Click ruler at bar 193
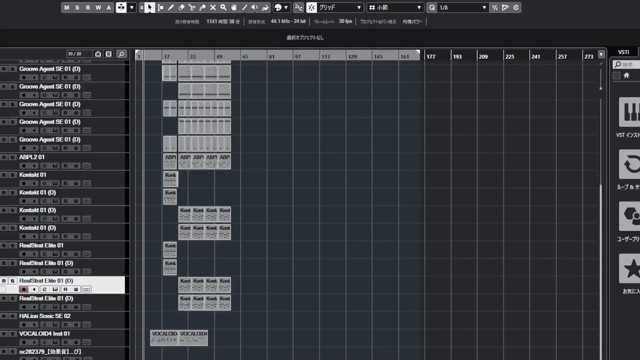Viewport: 640px width, 360px height. pyautogui.click(x=457, y=56)
